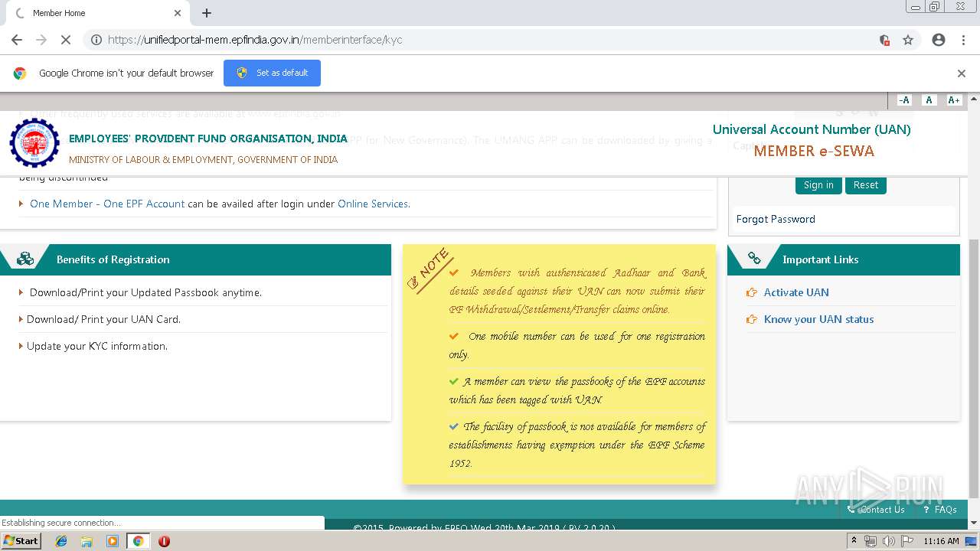Click the Benefits of Registration icon
Image resolution: width=980 pixels, height=551 pixels.
(x=25, y=259)
